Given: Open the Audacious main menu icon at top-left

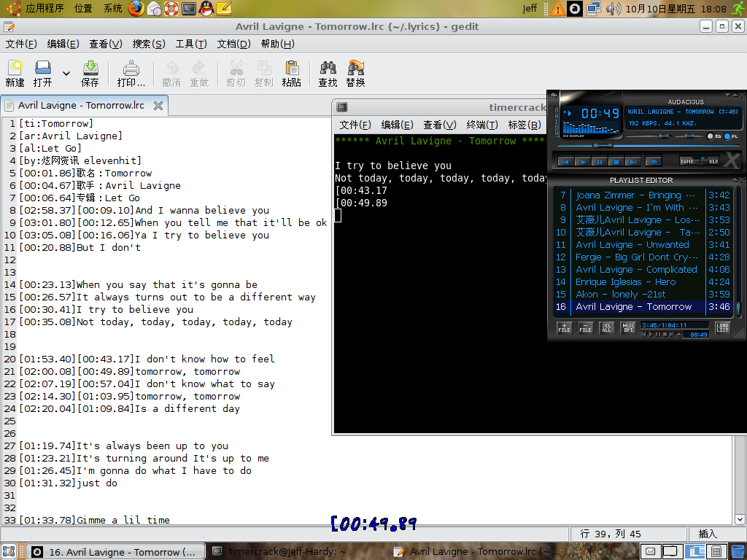Looking at the screenshot, I should 554,96.
